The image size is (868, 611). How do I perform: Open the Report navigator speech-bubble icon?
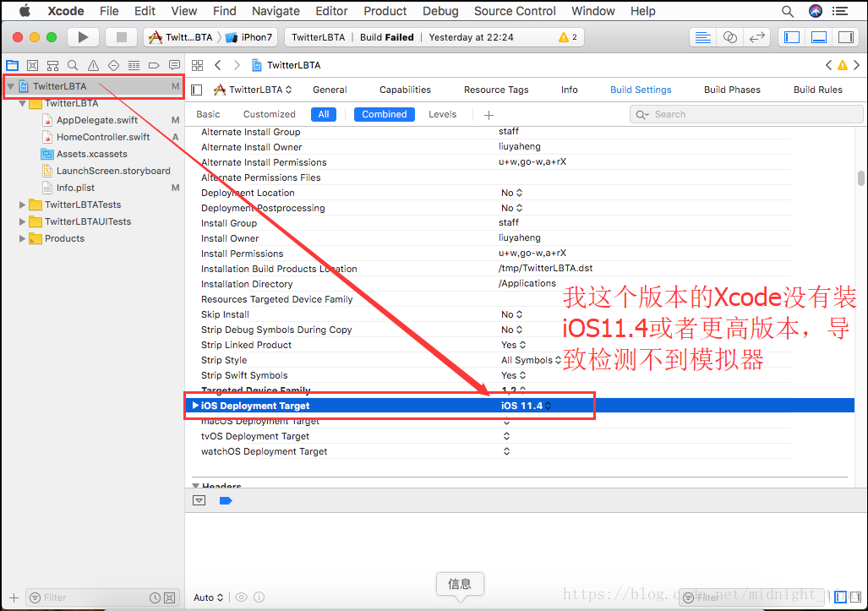pyautogui.click(x=174, y=65)
